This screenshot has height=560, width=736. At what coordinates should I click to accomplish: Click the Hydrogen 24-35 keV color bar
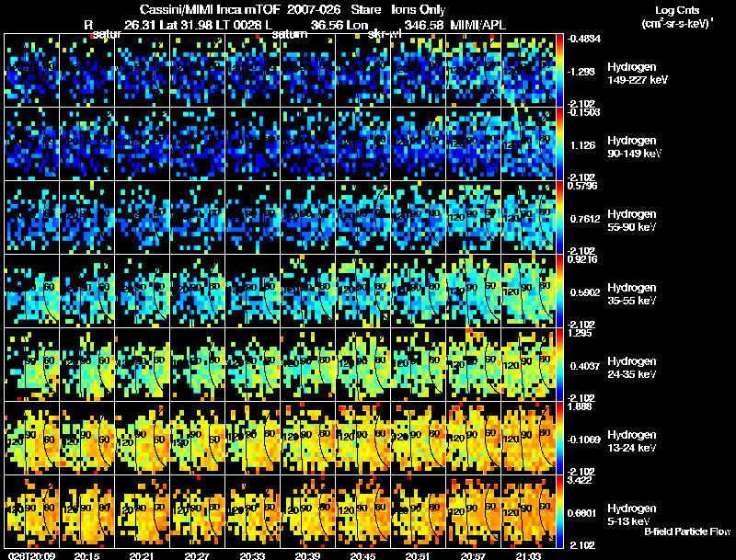tap(559, 365)
